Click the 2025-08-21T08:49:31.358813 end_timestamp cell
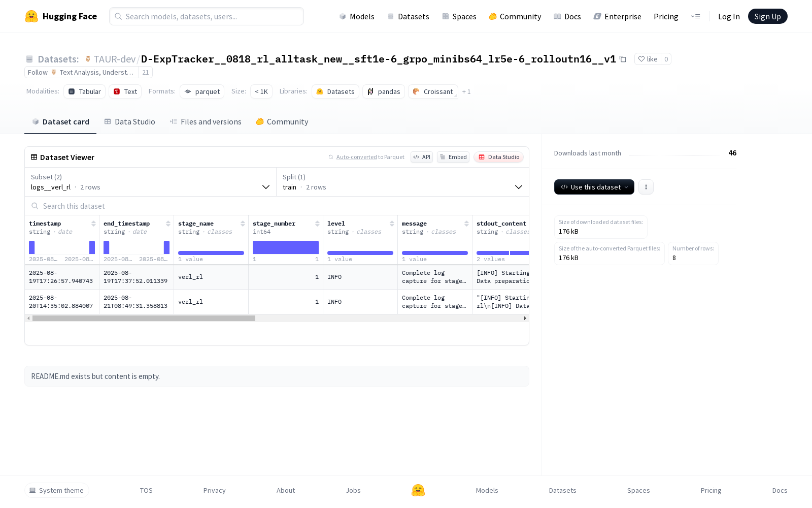This screenshot has width=812, height=508. [137, 302]
